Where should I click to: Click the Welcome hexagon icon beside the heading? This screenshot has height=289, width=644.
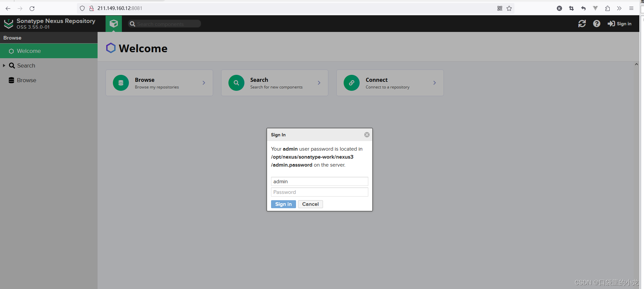click(x=111, y=48)
